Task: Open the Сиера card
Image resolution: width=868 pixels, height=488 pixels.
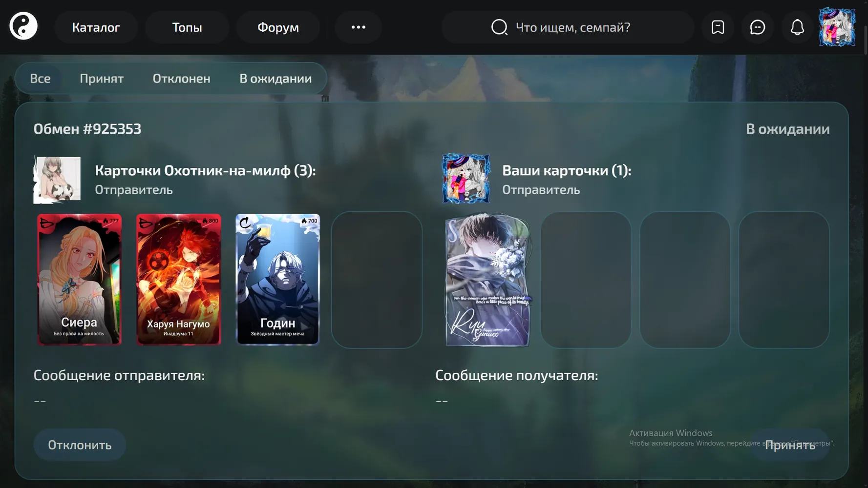Action: (x=79, y=280)
